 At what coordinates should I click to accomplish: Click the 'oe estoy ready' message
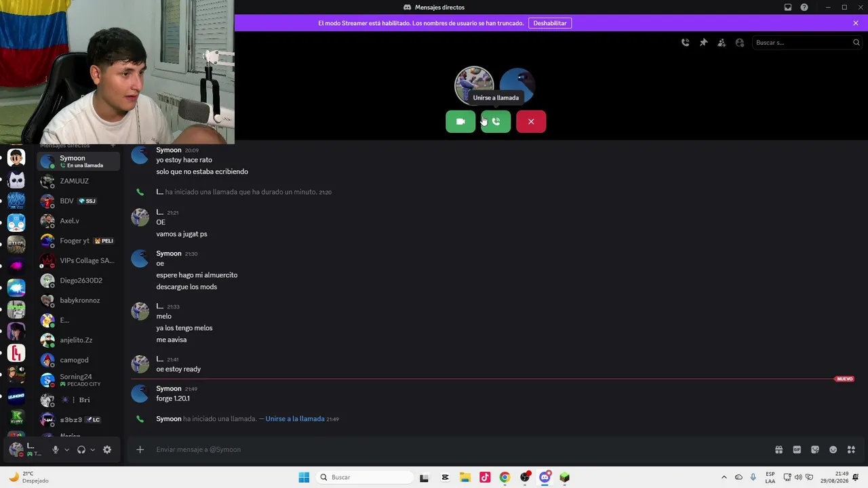(x=178, y=369)
